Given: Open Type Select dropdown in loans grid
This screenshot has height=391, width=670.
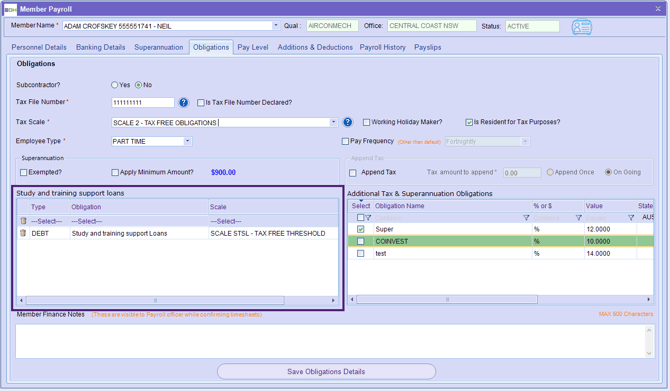Looking at the screenshot, I should coord(50,221).
